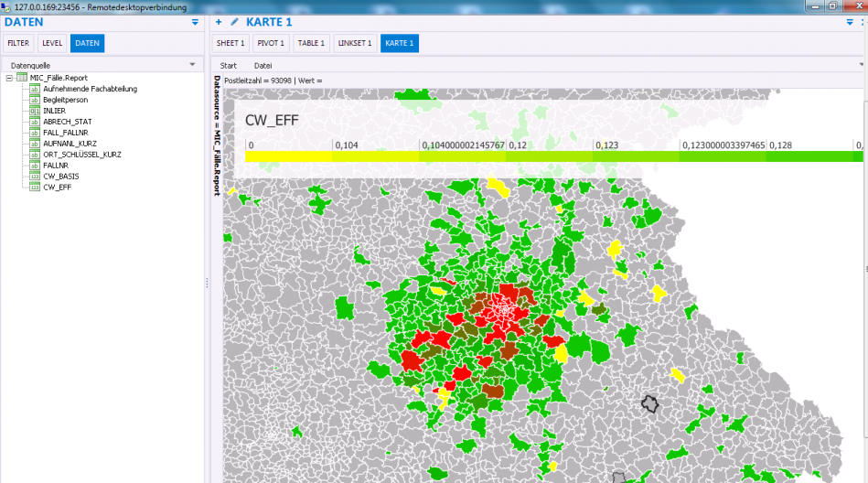Click the pencil edit icon beside KARTE 1
The image size is (868, 483).
pyautogui.click(x=234, y=22)
